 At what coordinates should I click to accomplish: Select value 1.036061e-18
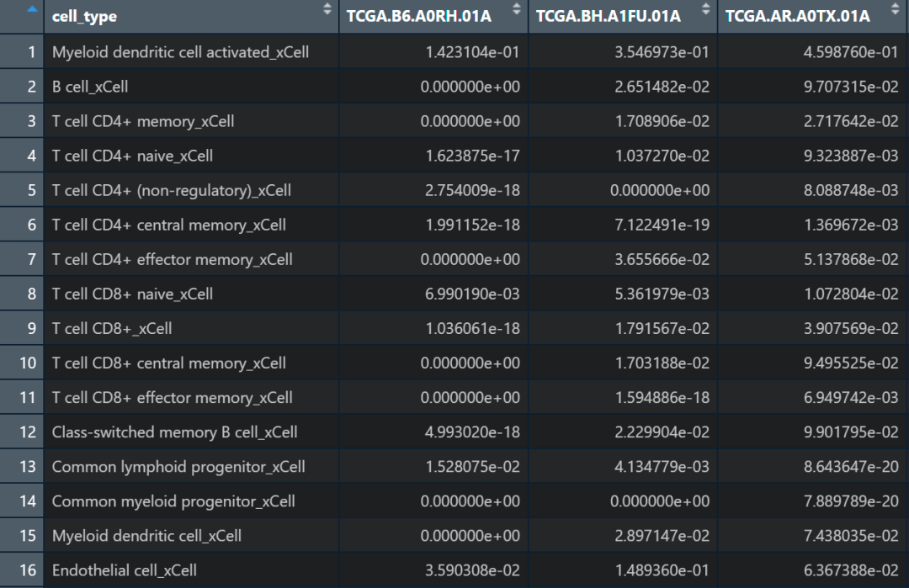[472, 328]
